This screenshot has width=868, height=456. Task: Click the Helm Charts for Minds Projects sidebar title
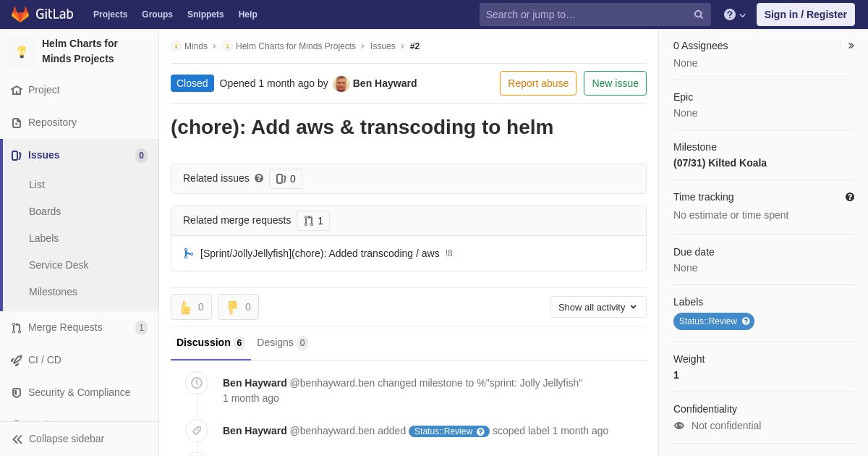click(80, 51)
